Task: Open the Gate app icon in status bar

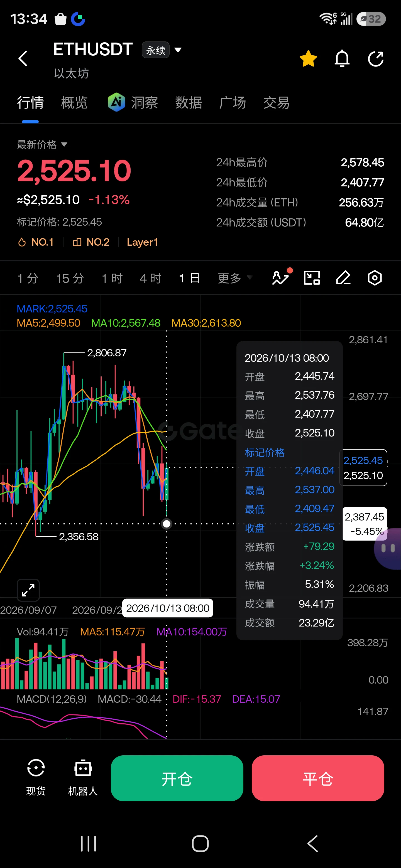Action: coord(78,19)
